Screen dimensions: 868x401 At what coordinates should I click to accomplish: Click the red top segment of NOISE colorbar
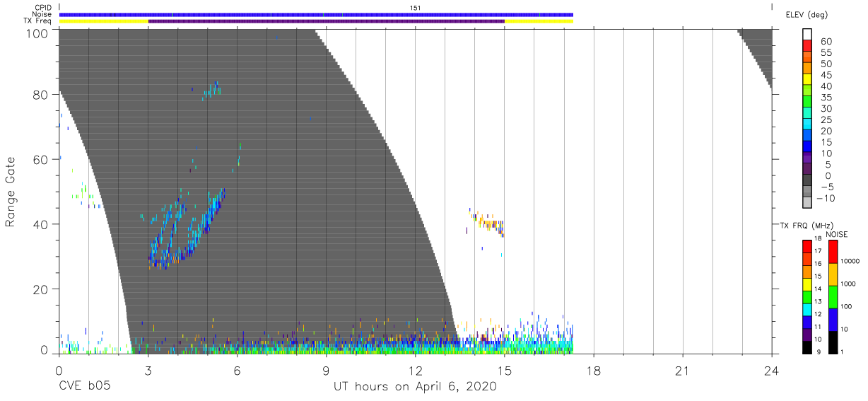pos(833,251)
